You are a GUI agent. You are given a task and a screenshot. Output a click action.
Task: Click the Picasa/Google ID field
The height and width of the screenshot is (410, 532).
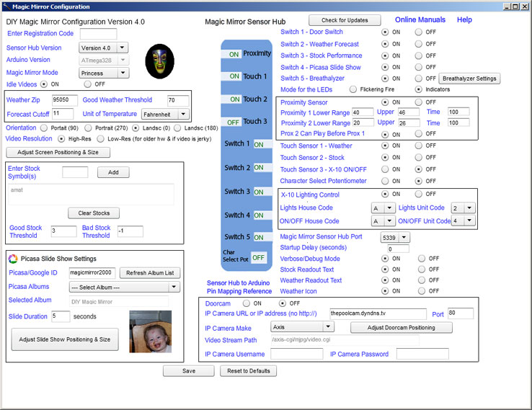tap(92, 272)
